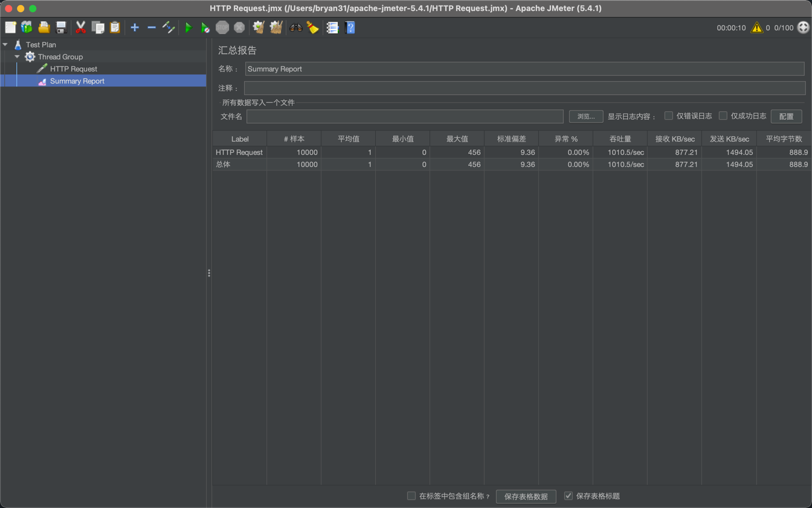Uncheck 保存表格标题 at the bottom

click(569, 495)
